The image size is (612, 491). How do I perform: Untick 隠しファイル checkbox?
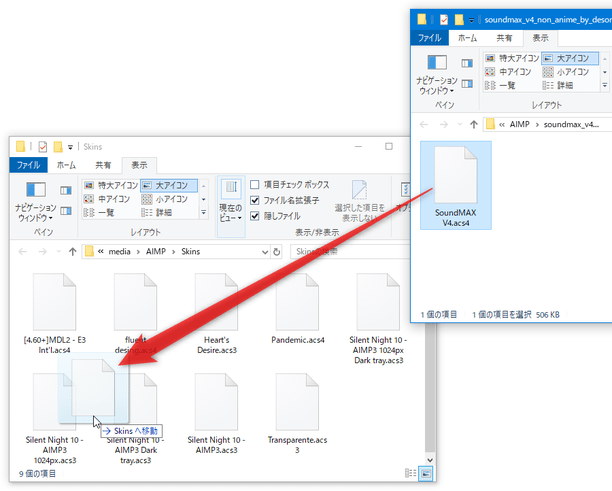254,216
